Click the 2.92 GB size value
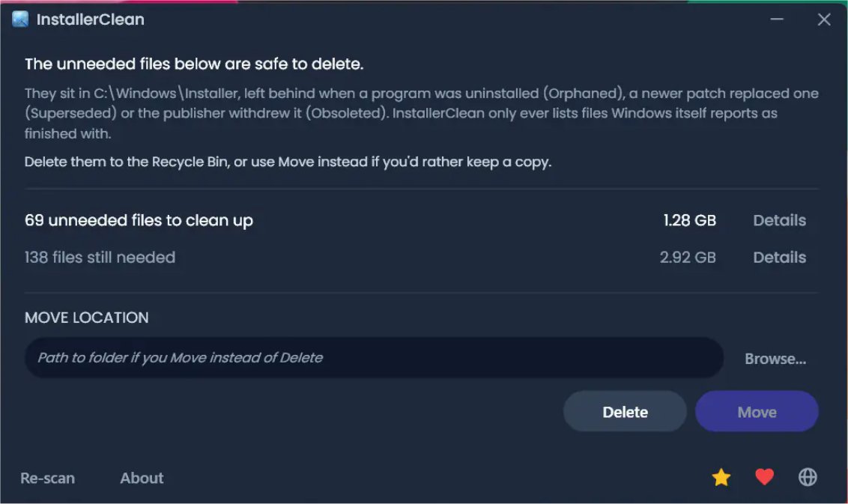This screenshot has width=848, height=504. (x=688, y=257)
